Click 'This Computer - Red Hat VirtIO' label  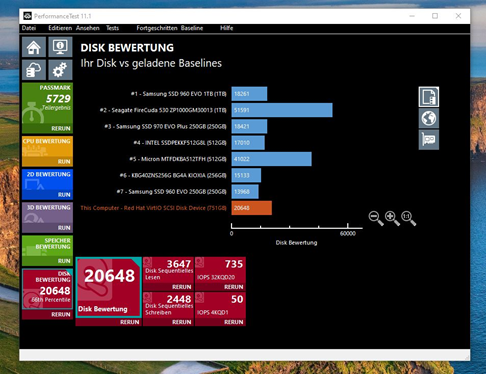pyautogui.click(x=153, y=208)
